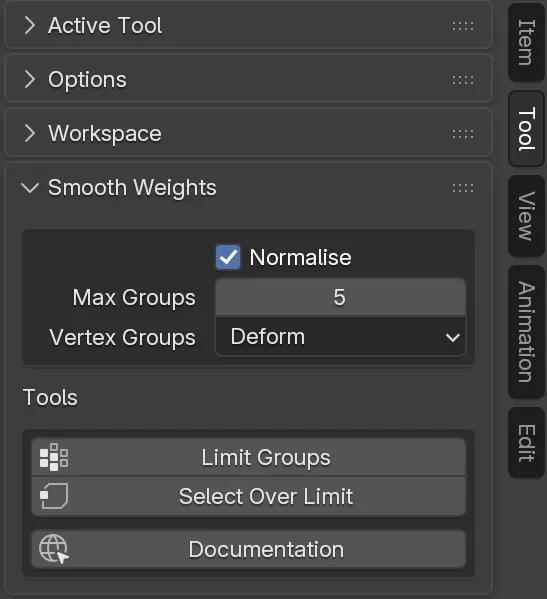Viewport: 547px width, 599px height.
Task: Click the Active Tool panel drag grip
Action: click(x=463, y=26)
